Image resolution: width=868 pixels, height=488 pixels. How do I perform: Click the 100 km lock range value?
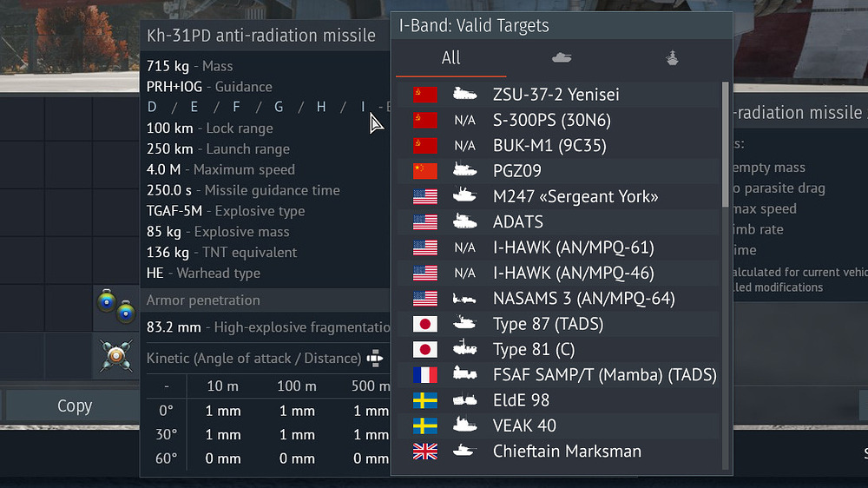tap(170, 129)
